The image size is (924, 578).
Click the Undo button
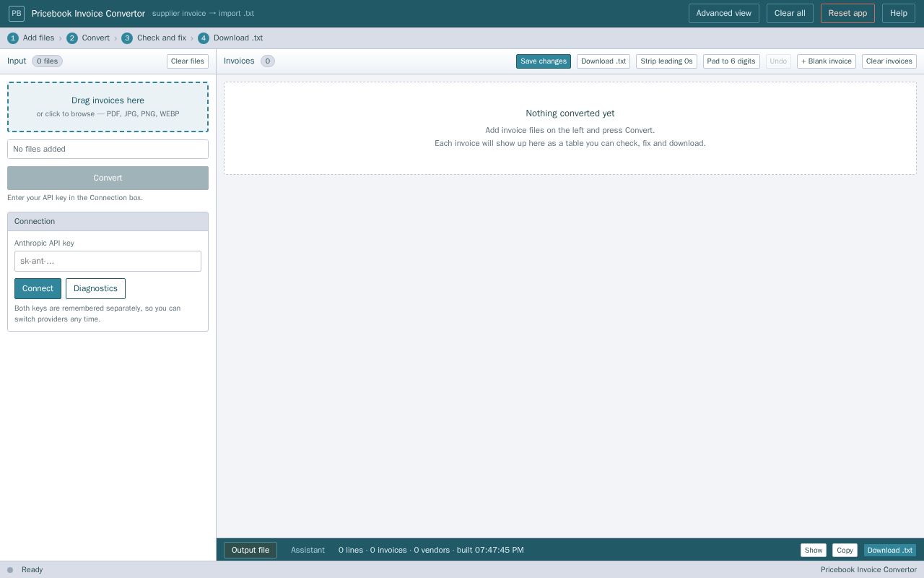778,61
